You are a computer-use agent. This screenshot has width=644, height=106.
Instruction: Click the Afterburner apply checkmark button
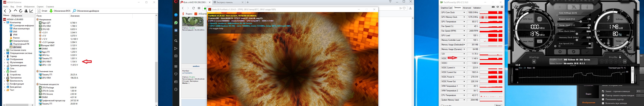pyautogui.click(x=587, y=52)
